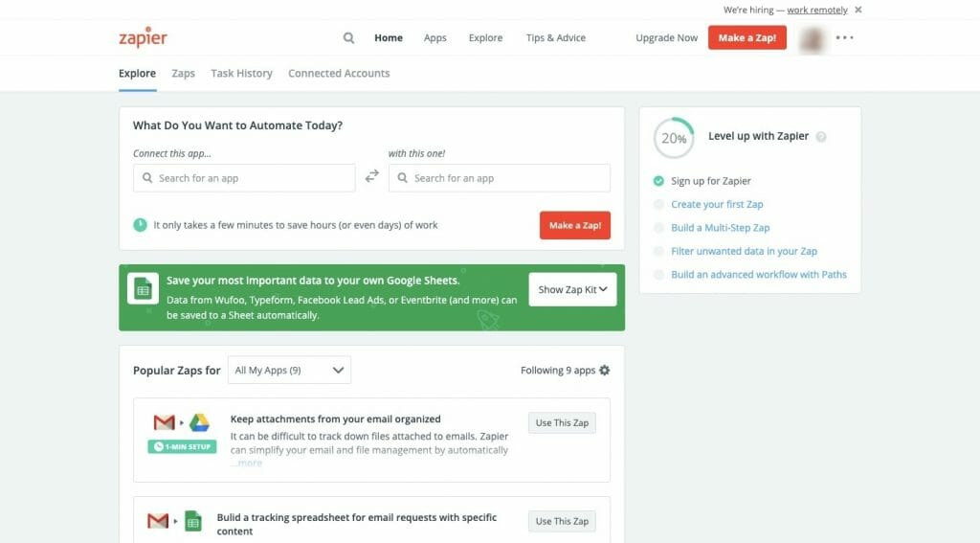Dismiss the hiring banner with X
This screenshot has height=543, width=980.
(x=858, y=10)
